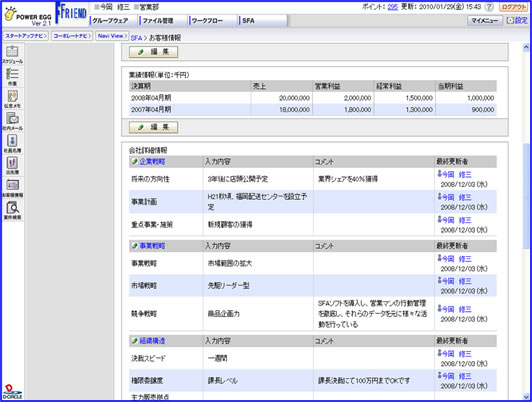
Task: Click user icon in 将来の方向性 row
Action: point(440,174)
